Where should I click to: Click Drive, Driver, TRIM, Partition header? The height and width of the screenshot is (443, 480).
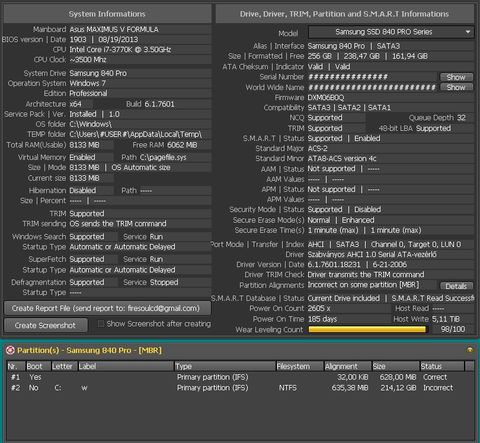pos(345,14)
